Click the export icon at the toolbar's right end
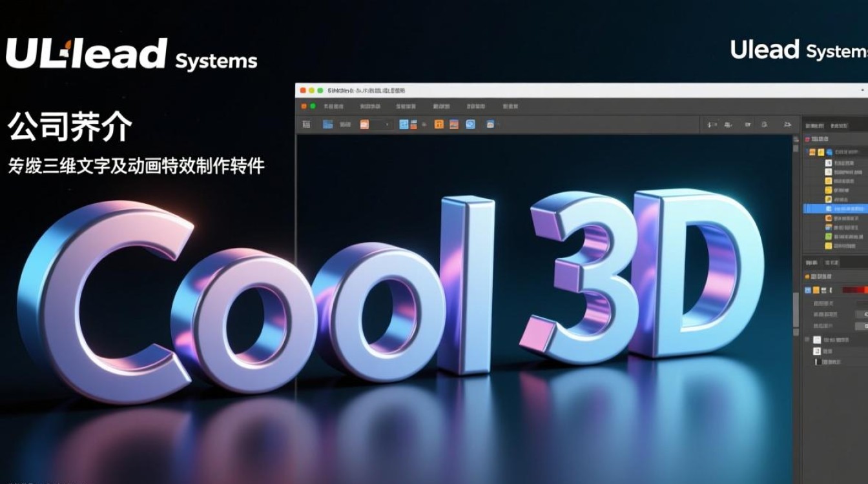 pyautogui.click(x=787, y=125)
